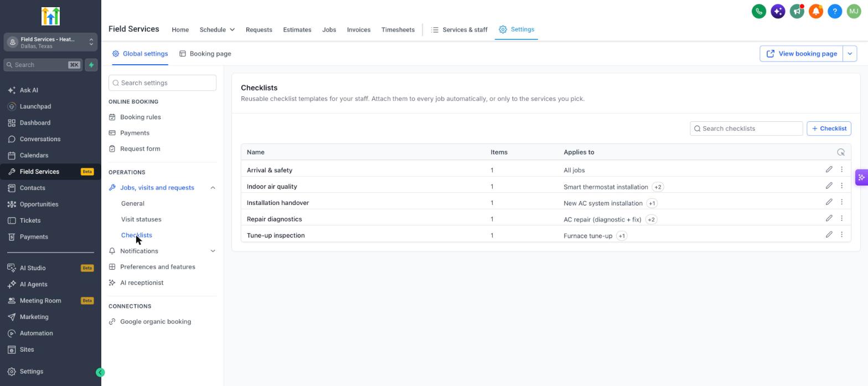The image size is (868, 386).
Task: Open more options for Repair diagnostics
Action: 841,218
